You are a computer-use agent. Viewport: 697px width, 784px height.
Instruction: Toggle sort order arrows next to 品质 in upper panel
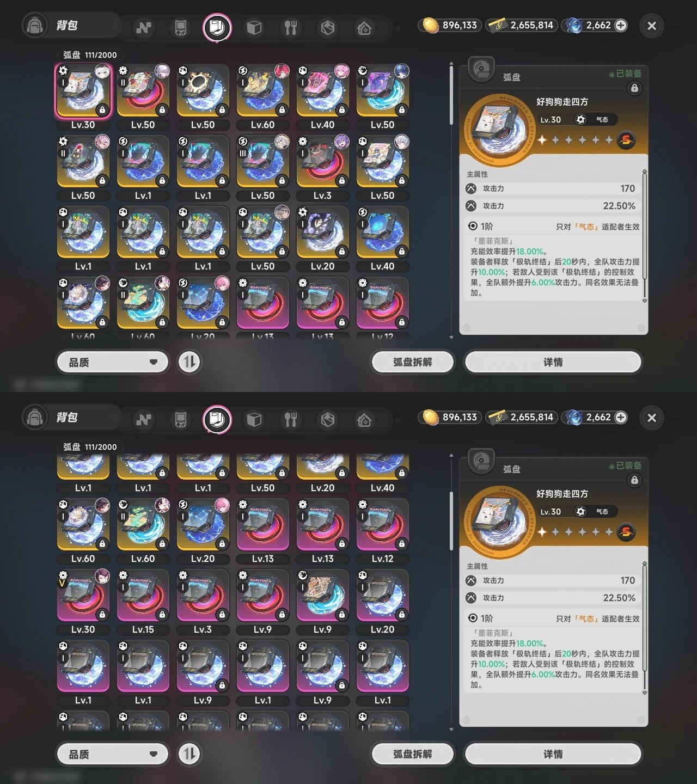pyautogui.click(x=189, y=362)
